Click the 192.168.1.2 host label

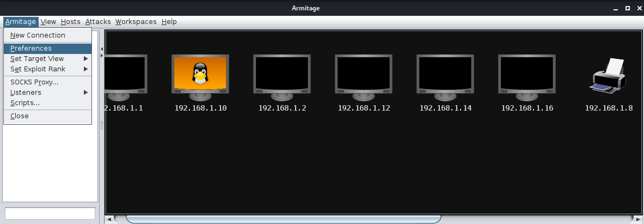click(x=282, y=108)
